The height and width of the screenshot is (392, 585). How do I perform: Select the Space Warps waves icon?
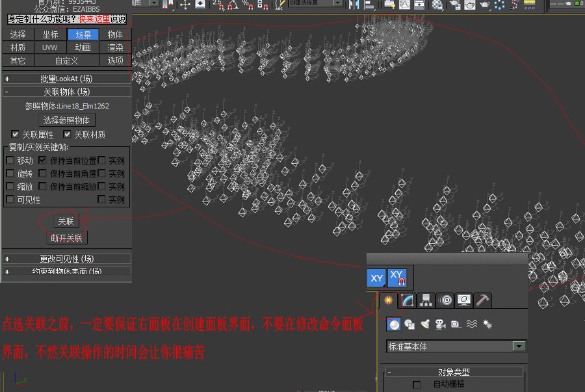(x=472, y=324)
